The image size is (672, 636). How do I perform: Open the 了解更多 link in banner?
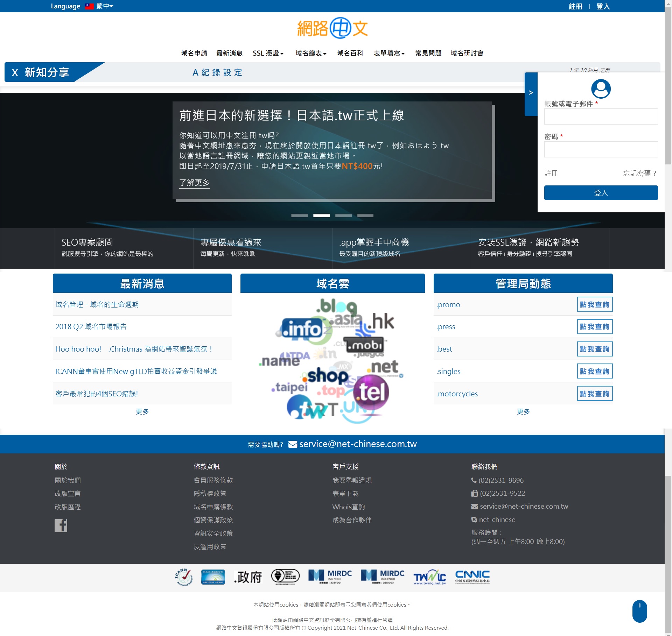pos(195,183)
